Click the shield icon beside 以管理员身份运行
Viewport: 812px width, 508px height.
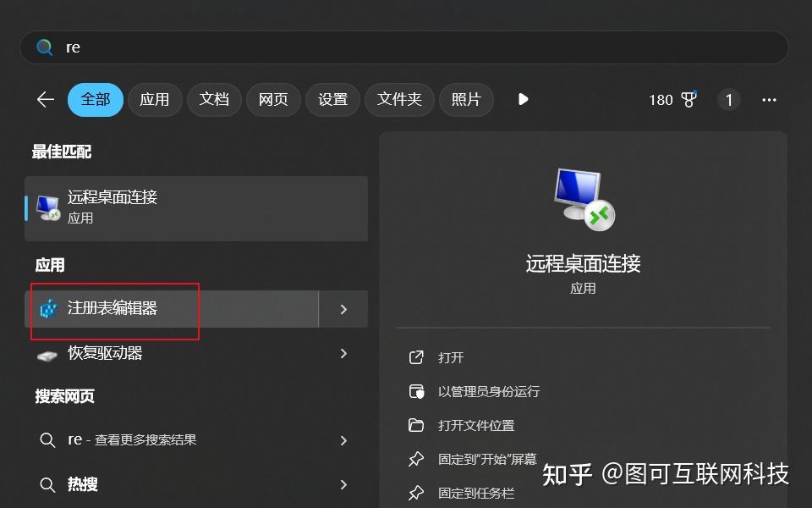(x=416, y=391)
